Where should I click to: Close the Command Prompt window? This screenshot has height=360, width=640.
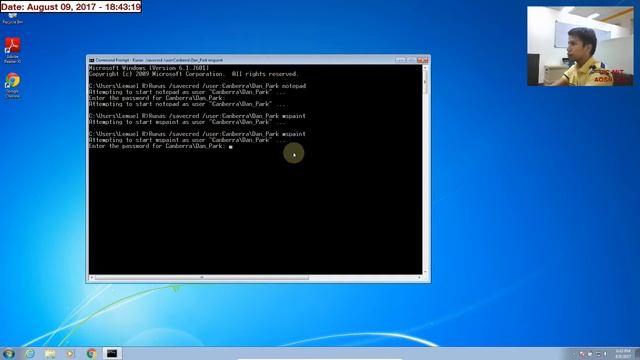pyautogui.click(x=422, y=60)
